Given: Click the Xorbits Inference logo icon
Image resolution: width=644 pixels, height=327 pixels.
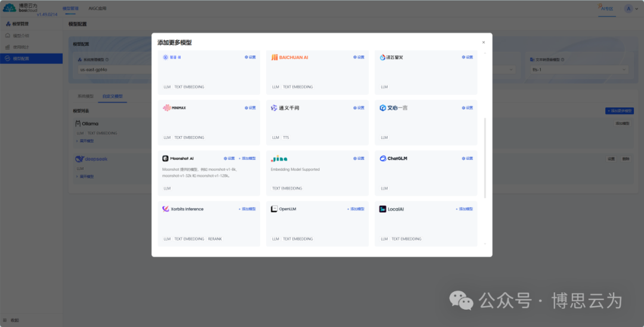Looking at the screenshot, I should [166, 209].
